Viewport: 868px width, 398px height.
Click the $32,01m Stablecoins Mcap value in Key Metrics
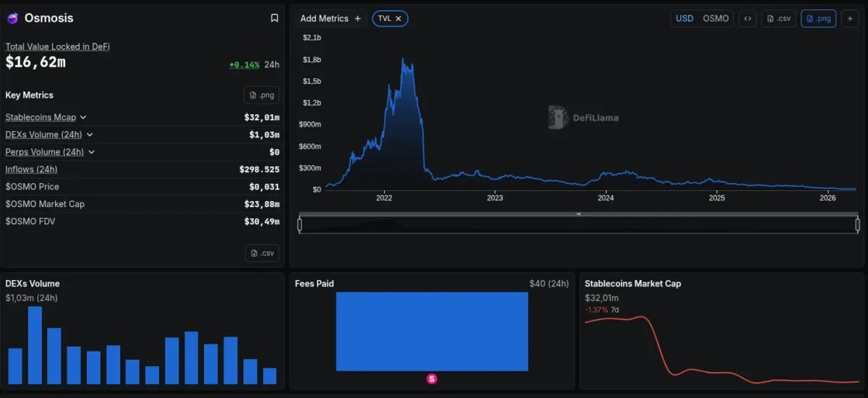[262, 117]
